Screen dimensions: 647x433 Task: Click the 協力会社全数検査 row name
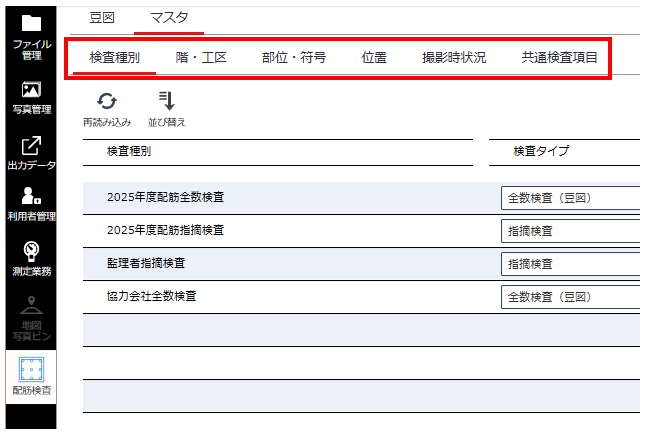click(x=151, y=296)
